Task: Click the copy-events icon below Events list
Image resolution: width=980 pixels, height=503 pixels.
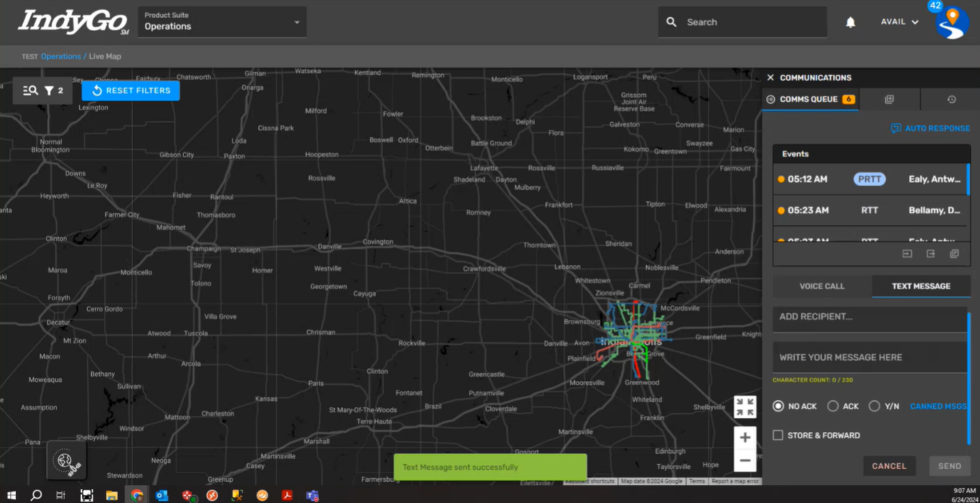Action: (954, 254)
